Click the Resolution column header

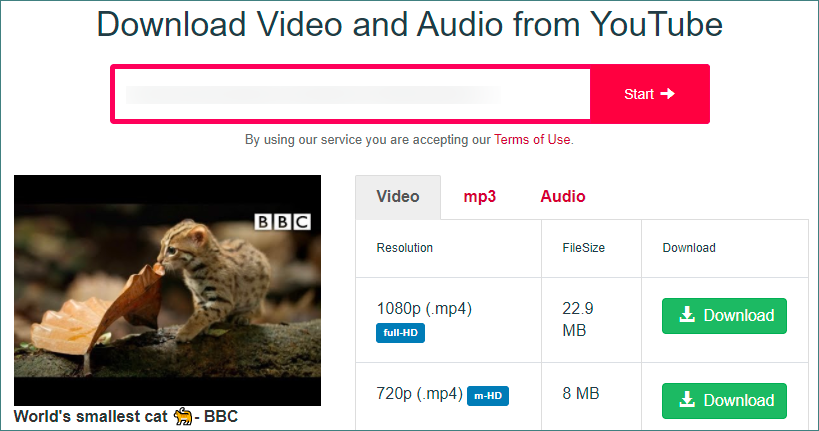[x=405, y=248]
